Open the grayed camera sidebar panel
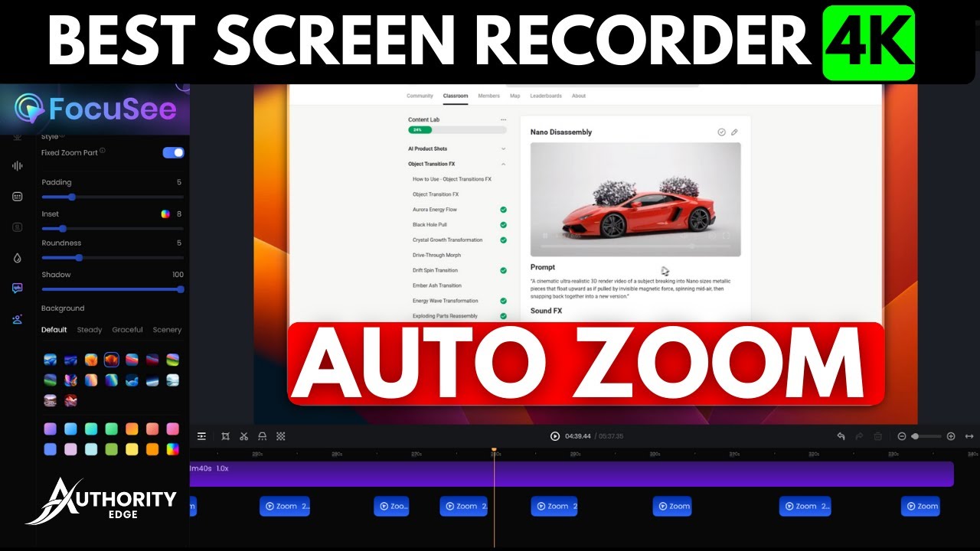This screenshot has width=980, height=551. 17,227
